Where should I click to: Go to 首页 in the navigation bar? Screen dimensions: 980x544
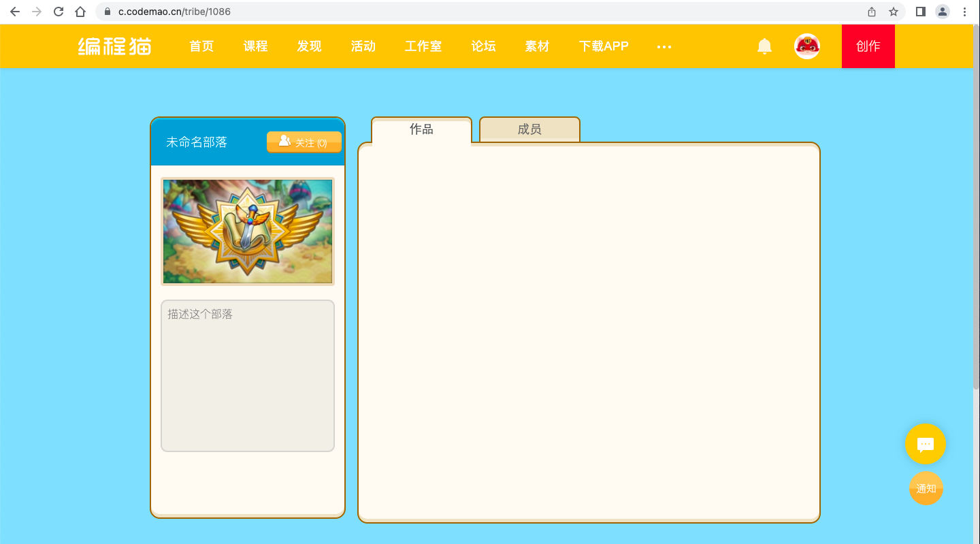point(201,46)
